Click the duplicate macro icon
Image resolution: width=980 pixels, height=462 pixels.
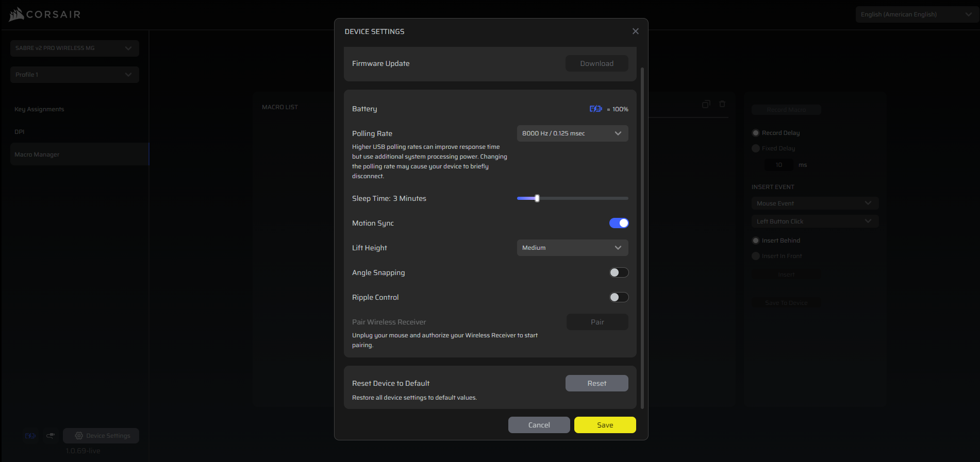click(x=706, y=104)
